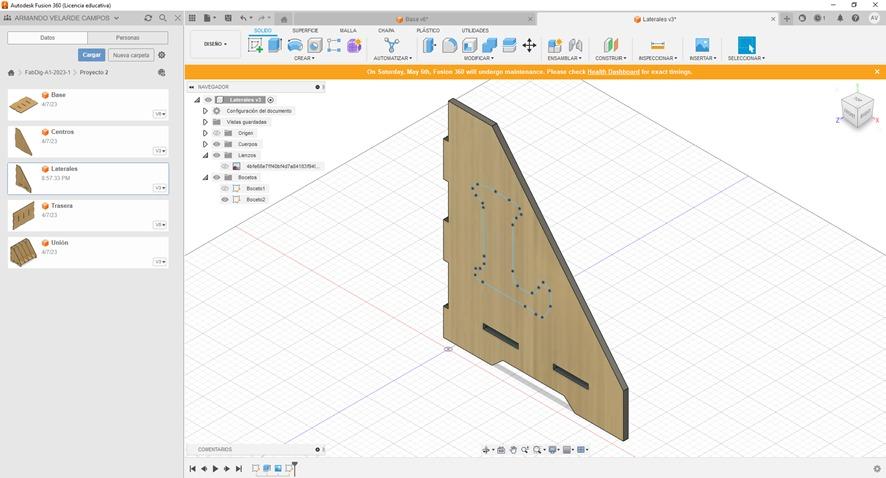Click the Joint tool icon
Image resolution: width=886 pixels, height=478 pixels.
[x=575, y=45]
